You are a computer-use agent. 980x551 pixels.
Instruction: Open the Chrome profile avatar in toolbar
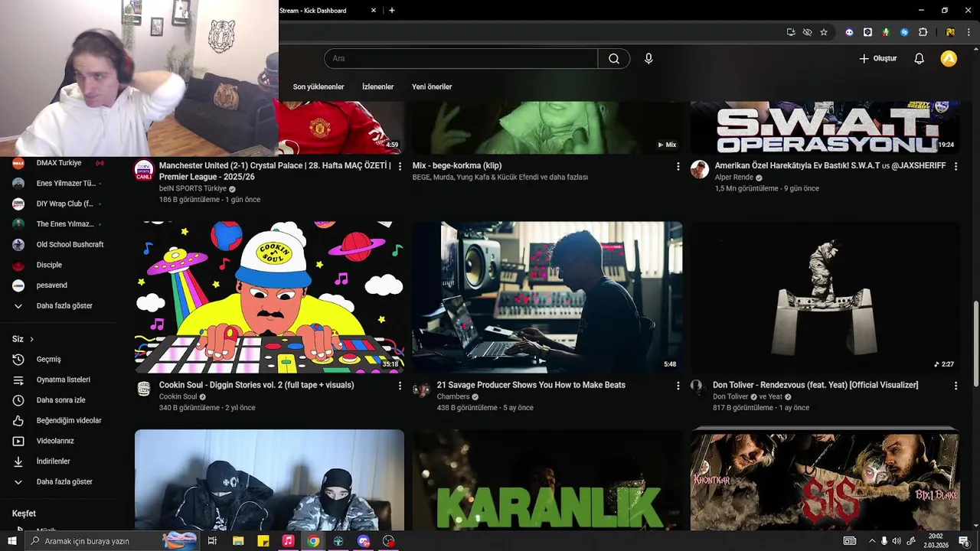click(x=950, y=32)
